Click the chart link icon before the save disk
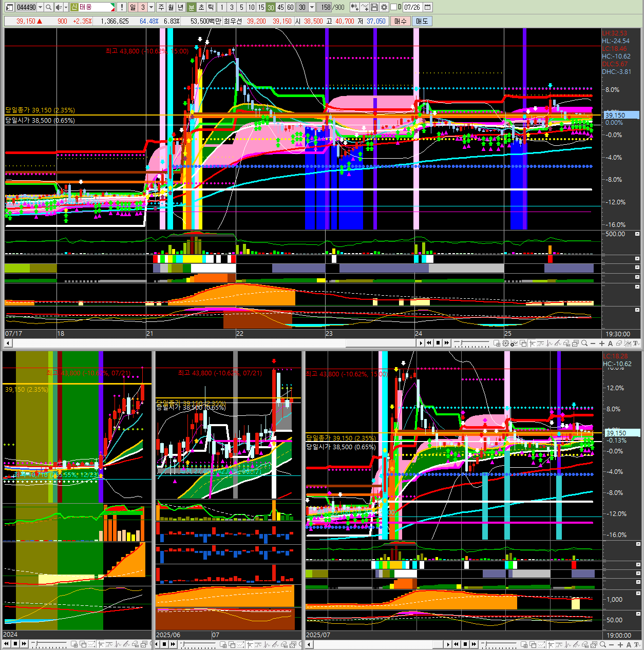The image size is (644, 650). point(355,7)
